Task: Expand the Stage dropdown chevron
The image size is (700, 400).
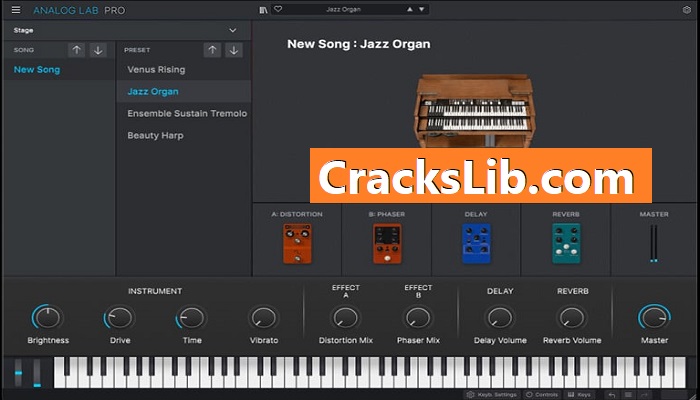Action: [233, 30]
